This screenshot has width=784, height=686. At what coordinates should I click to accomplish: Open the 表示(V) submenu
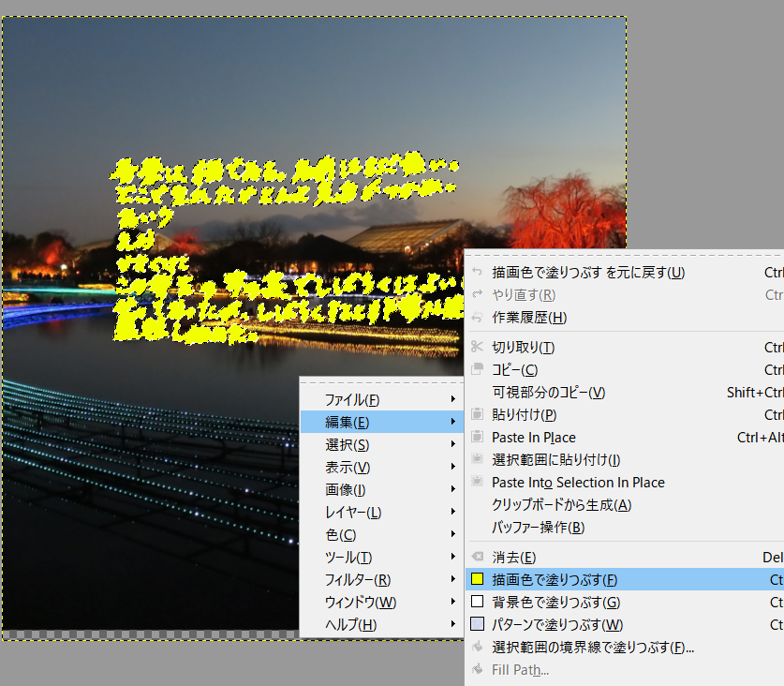(x=382, y=467)
